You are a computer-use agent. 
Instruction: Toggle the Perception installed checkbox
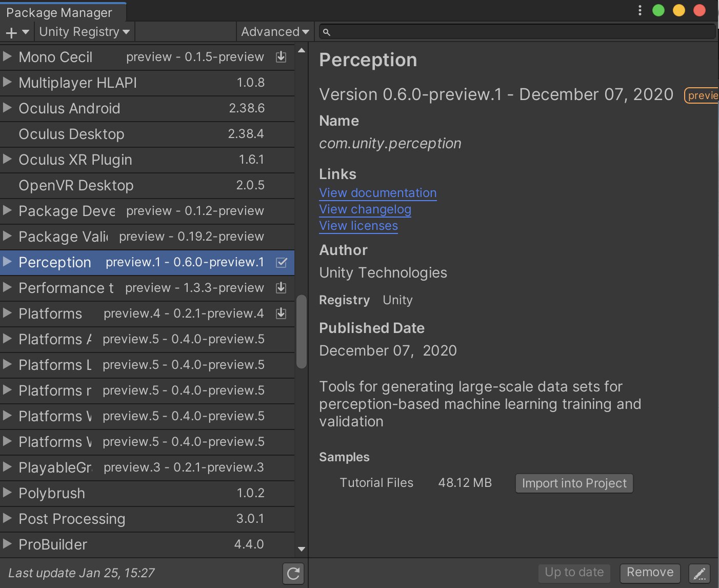point(281,262)
